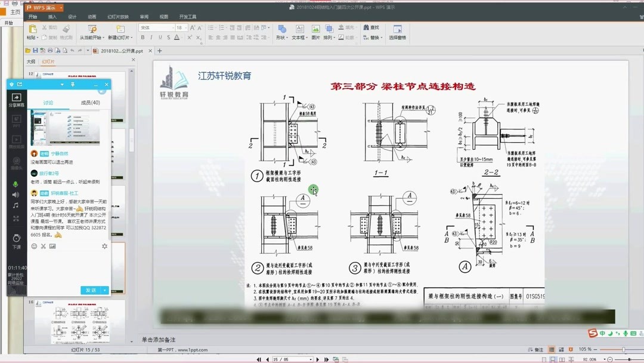This screenshot has height=363, width=644.
Task: Toggle bold formatting B button
Action: [x=143, y=38]
